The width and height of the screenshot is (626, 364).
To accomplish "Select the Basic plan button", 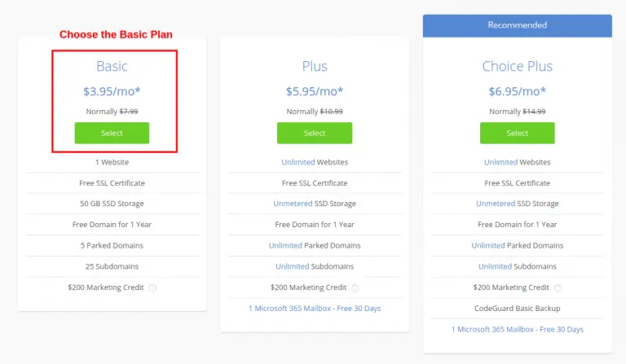I will coord(112,133).
